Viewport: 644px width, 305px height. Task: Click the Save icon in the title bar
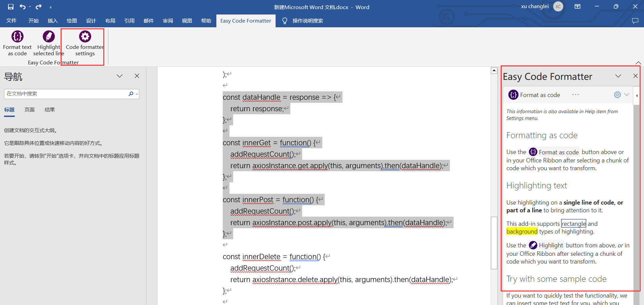click(x=11, y=7)
